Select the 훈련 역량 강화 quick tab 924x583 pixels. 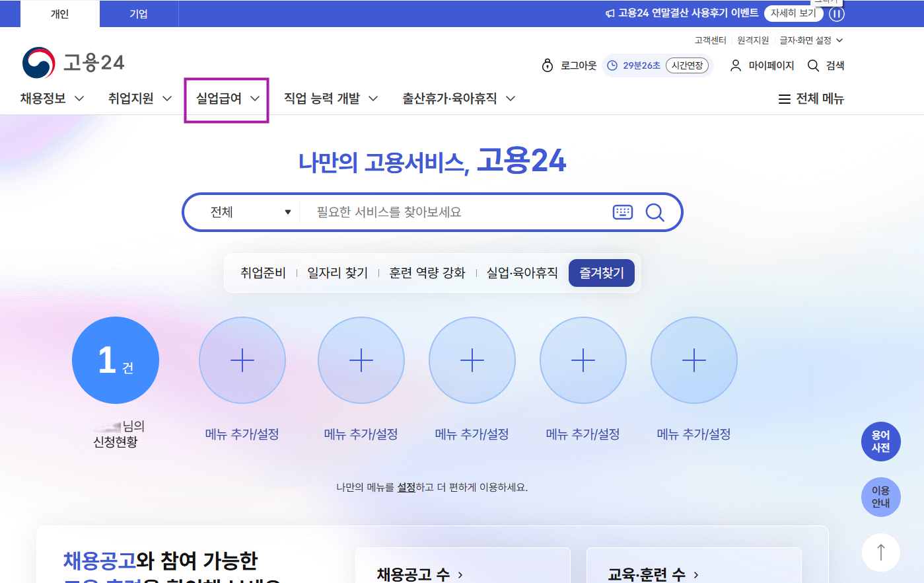[x=427, y=273]
